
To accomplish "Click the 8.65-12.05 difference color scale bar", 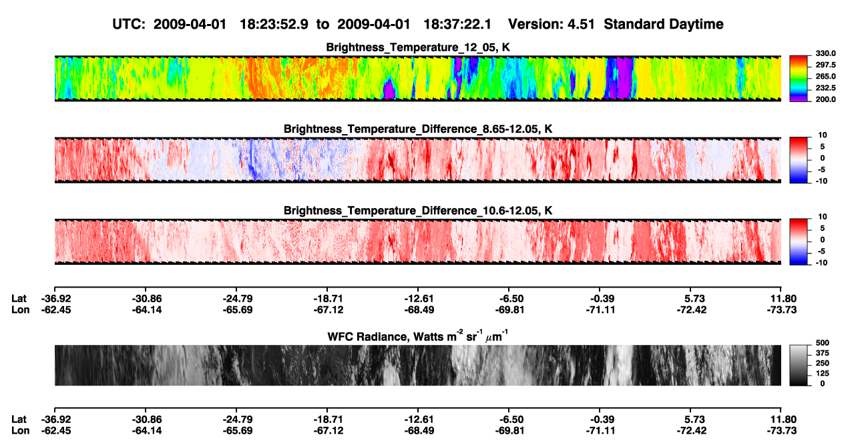I will pos(798,159).
